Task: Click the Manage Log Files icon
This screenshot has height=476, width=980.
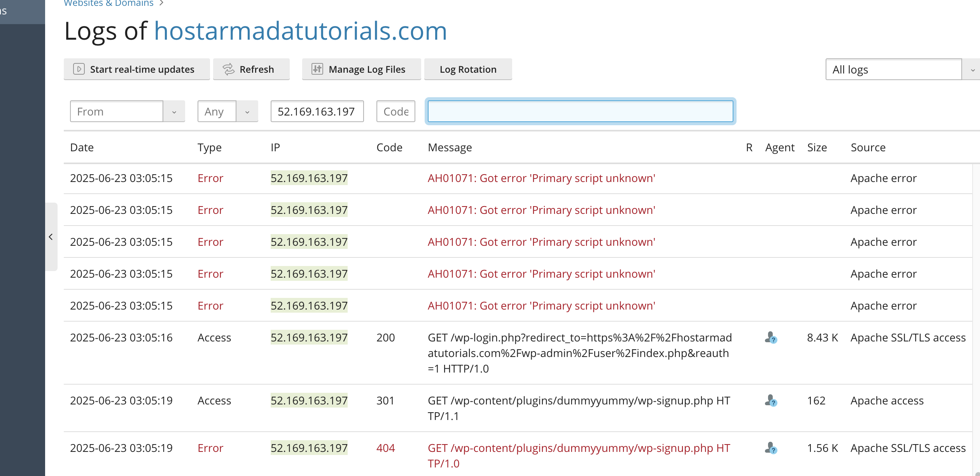Action: [x=317, y=69]
